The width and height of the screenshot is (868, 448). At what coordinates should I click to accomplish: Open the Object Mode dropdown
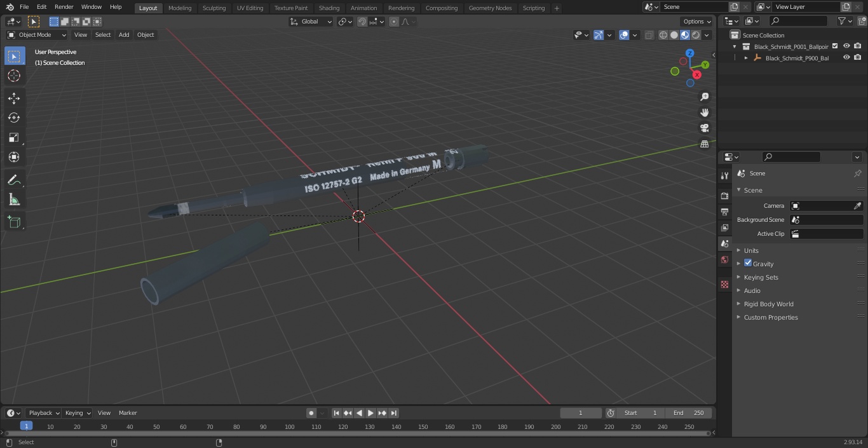tap(37, 35)
